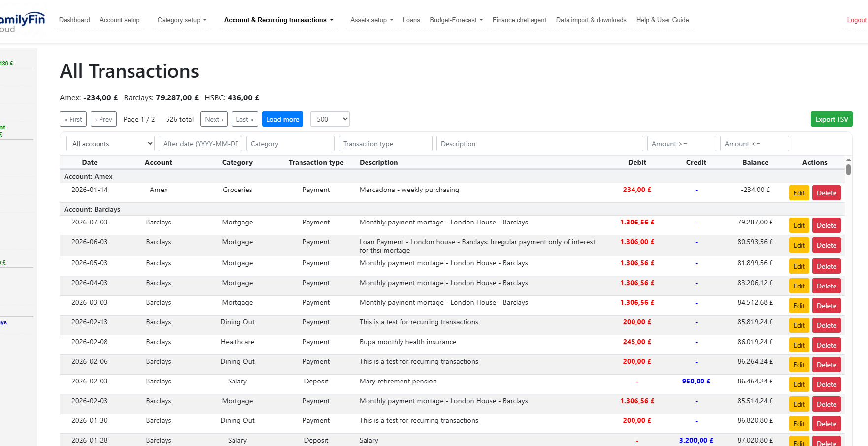Screen dimensions: 868x446
Task: Go to the First page
Action: pyautogui.click(x=73, y=119)
